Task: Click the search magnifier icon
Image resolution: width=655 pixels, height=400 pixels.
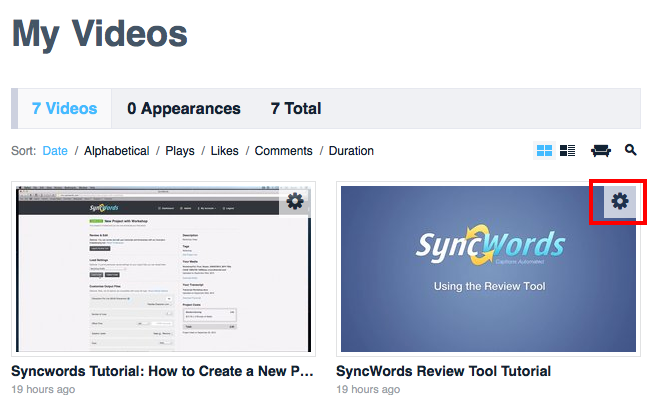Action: (x=630, y=149)
